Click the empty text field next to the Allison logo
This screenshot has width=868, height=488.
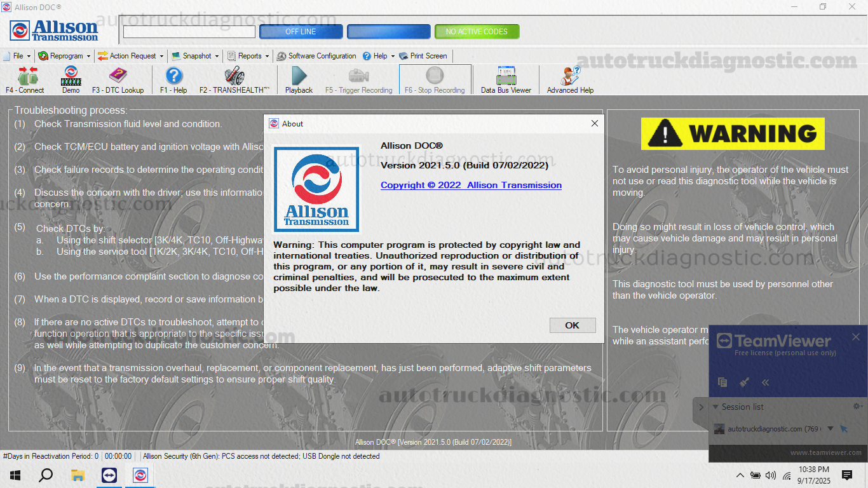[x=189, y=30]
